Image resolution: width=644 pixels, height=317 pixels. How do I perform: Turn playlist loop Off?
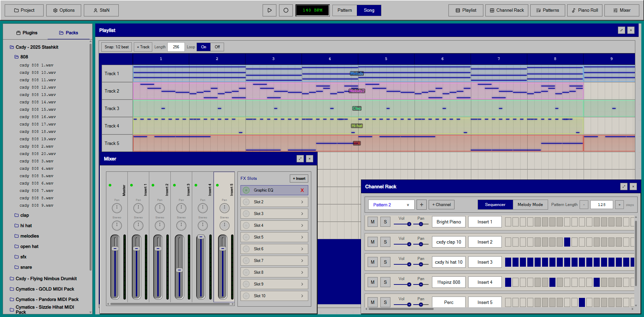click(217, 47)
